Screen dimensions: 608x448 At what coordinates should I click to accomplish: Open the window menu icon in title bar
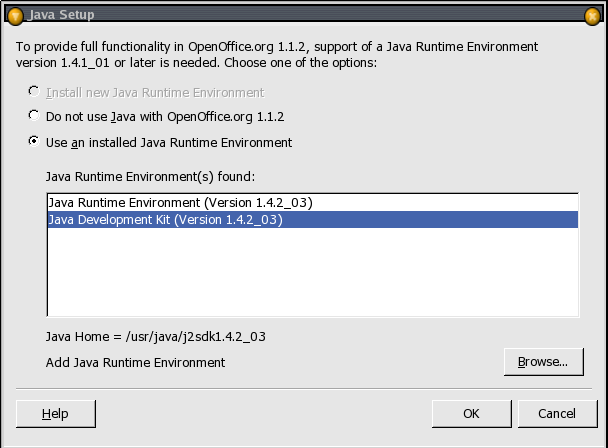point(16,16)
